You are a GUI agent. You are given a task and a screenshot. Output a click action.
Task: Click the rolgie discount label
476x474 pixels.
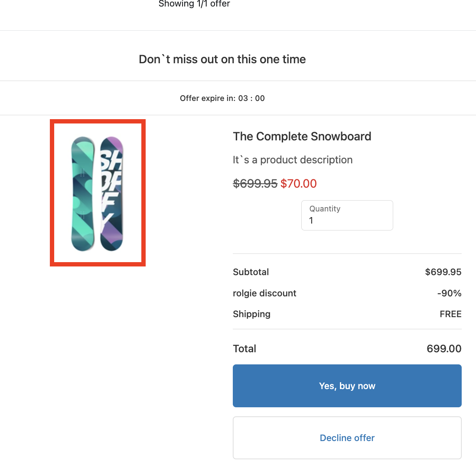pyautogui.click(x=264, y=293)
